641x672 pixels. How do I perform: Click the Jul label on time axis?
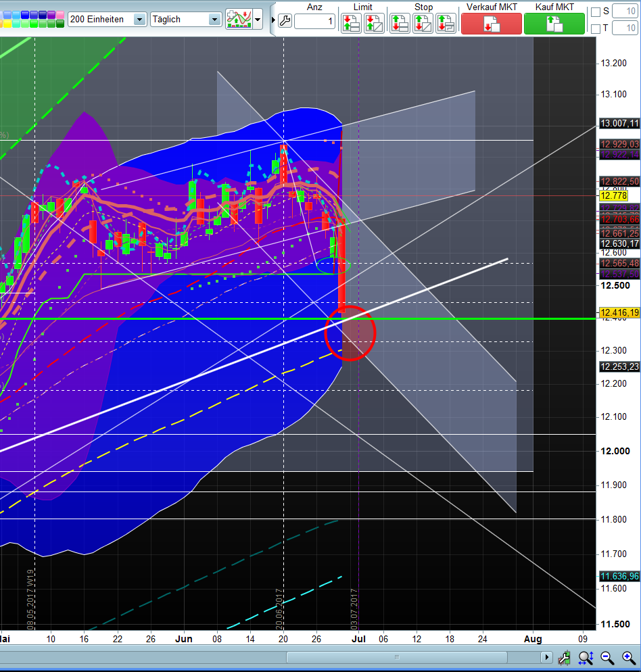coord(358,639)
